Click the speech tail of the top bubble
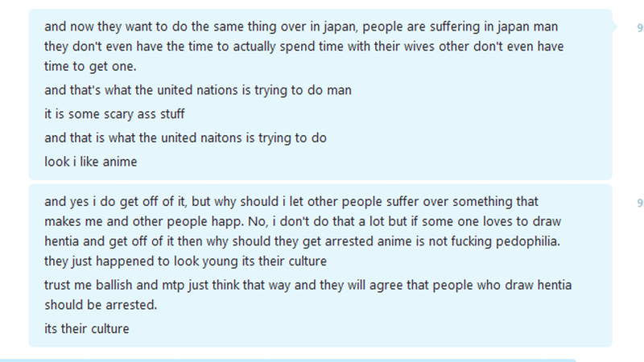The image size is (644, 362). point(614,27)
